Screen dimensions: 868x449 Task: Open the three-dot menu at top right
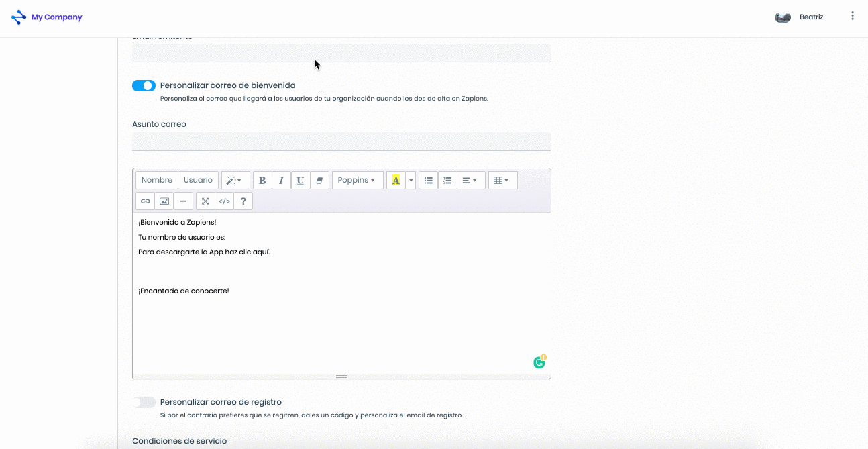click(853, 16)
